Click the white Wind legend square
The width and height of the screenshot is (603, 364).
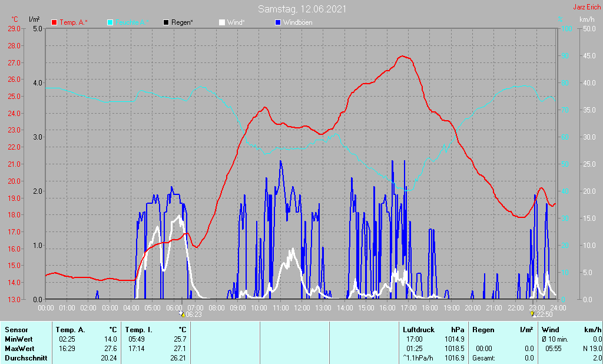coord(221,22)
